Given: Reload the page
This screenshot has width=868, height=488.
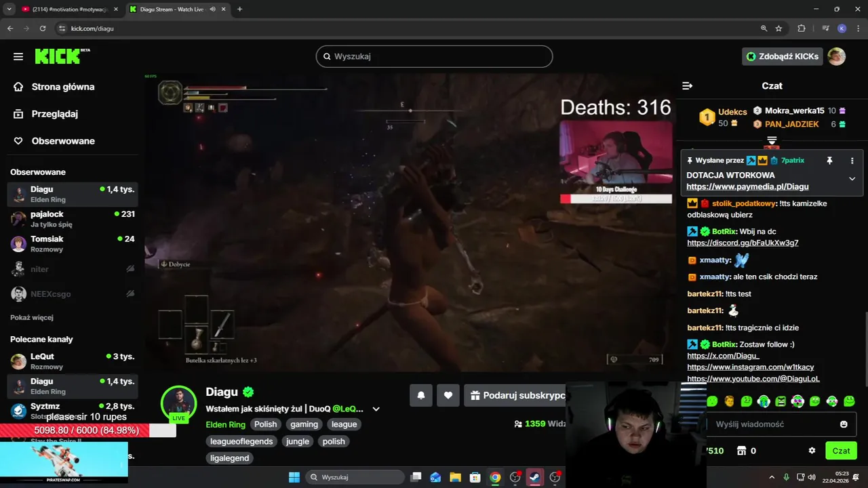Looking at the screenshot, I should tap(43, 28).
